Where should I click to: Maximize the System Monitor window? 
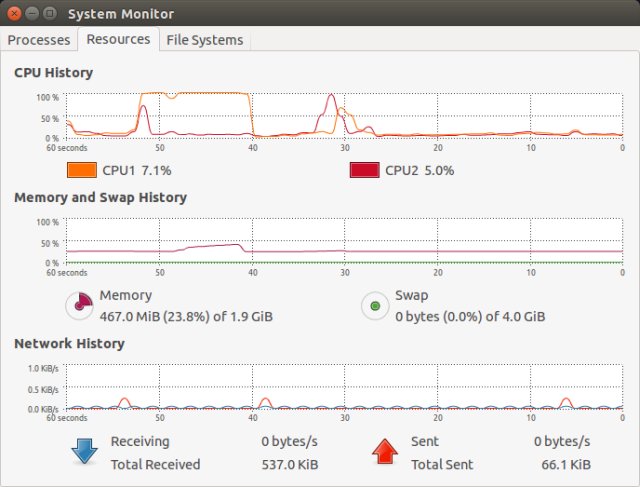pyautogui.click(x=48, y=13)
